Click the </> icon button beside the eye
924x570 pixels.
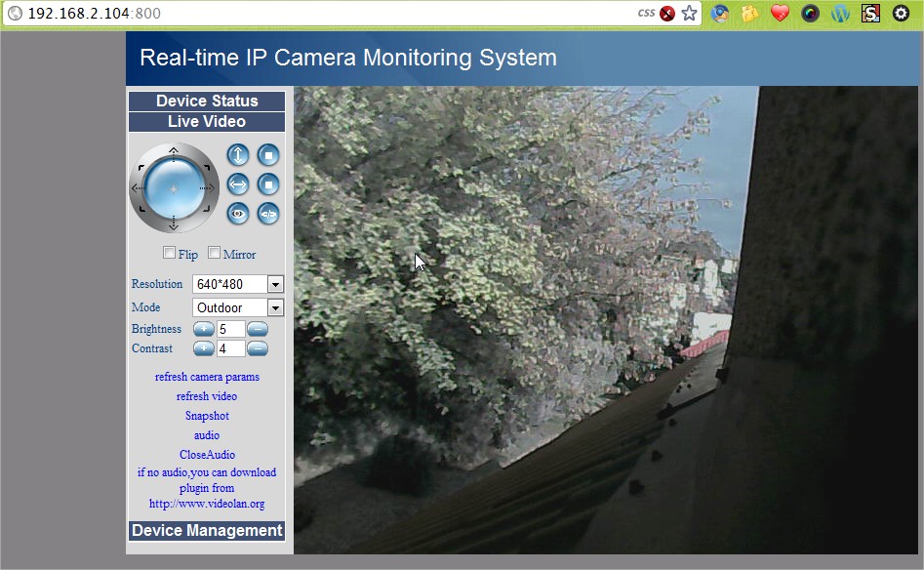coord(268,213)
